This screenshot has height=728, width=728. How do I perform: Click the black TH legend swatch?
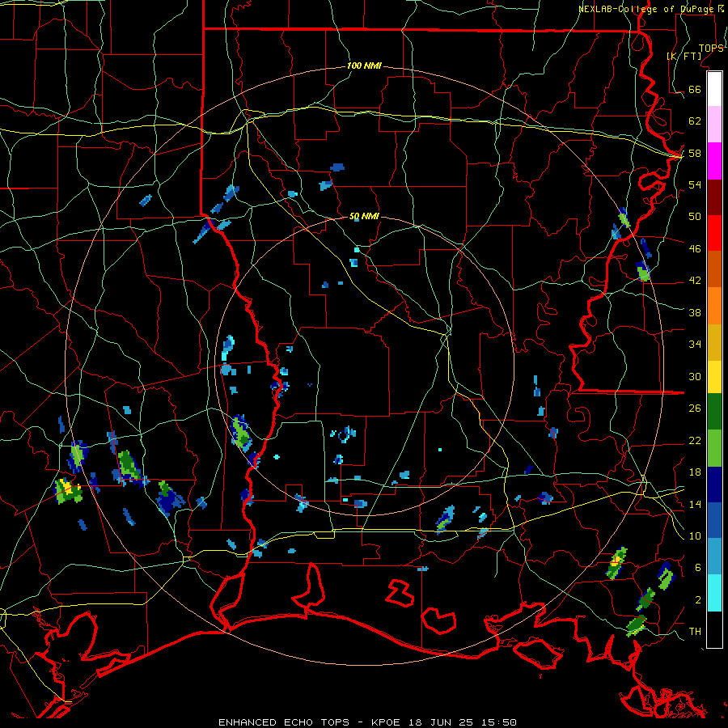click(714, 629)
